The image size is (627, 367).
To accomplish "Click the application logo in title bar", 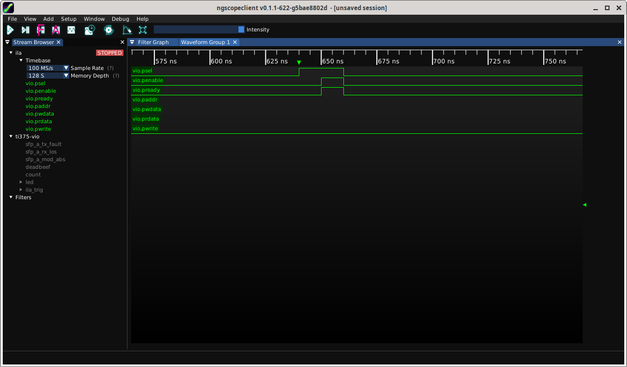I will point(8,8).
